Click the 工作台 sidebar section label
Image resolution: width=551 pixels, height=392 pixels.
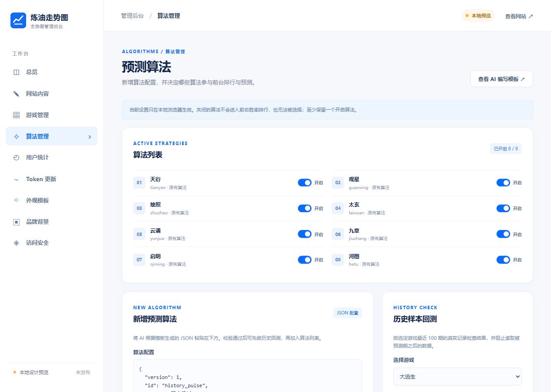coord(20,54)
